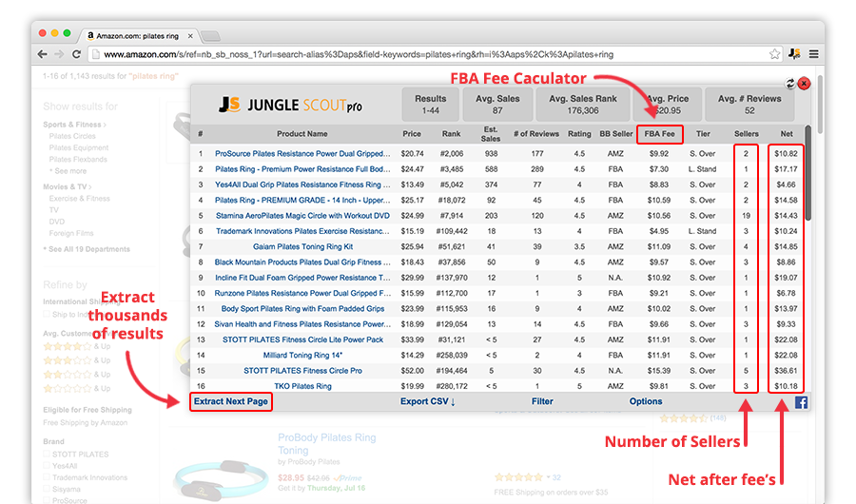Open Milliard Toning Ring 14" link
The width and height of the screenshot is (856, 504).
(302, 355)
